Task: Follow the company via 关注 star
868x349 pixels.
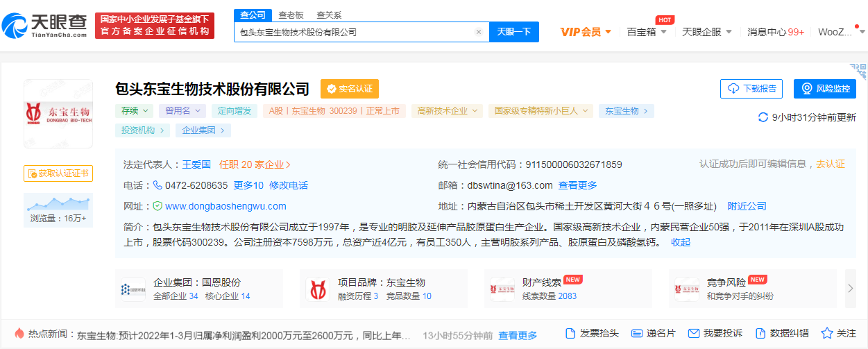Action: click(x=839, y=333)
